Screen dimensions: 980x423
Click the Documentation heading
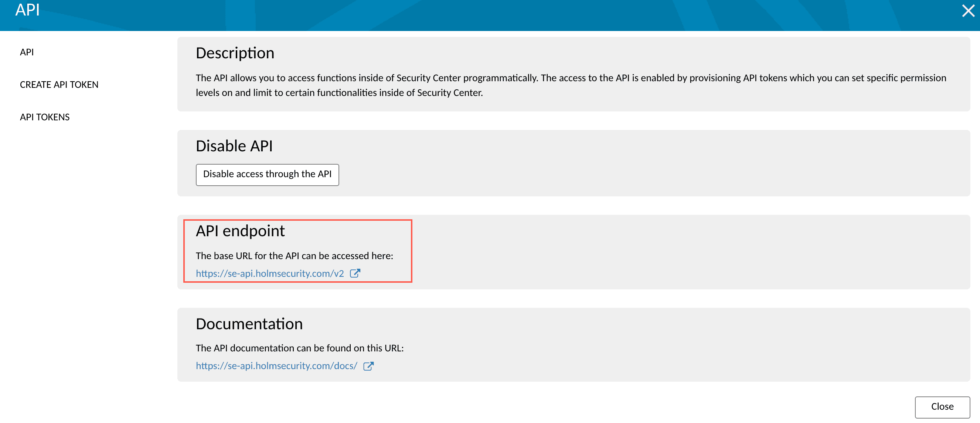click(x=249, y=324)
